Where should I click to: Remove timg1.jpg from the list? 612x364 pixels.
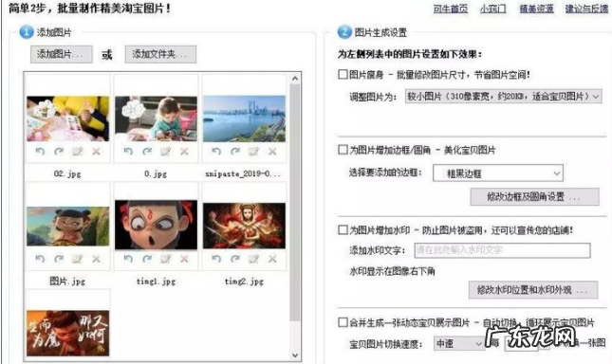tap(184, 259)
